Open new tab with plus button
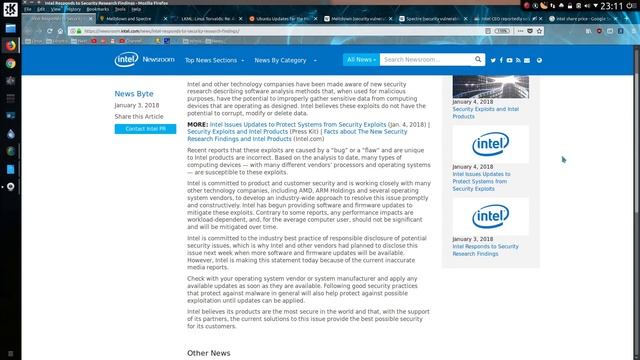The height and width of the screenshot is (360, 640). point(627,19)
